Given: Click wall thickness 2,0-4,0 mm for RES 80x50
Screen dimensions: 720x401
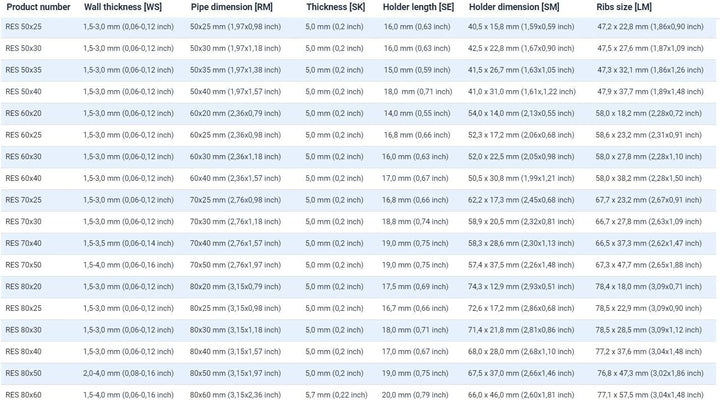Looking at the screenshot, I should 129,373.
